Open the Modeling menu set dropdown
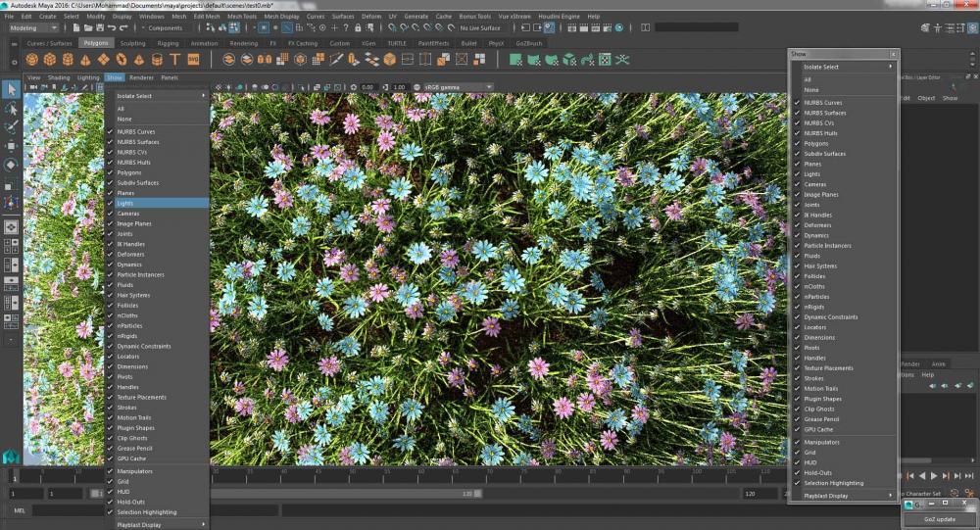Viewport: 980px width, 530px height. coord(34,28)
